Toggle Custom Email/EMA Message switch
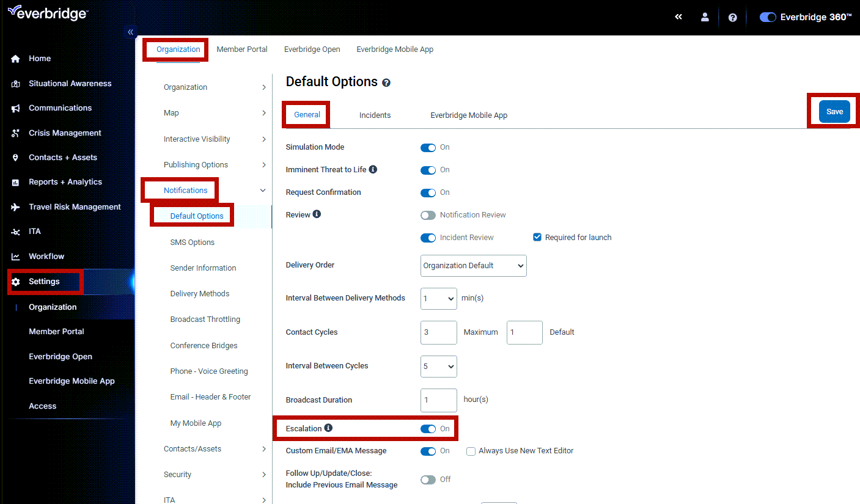 coord(428,451)
